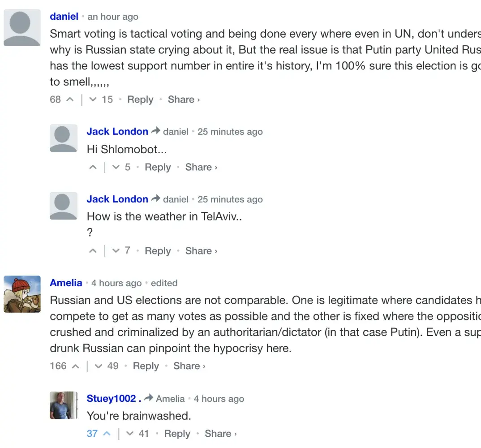Upvote the "weather in TelAviv" reply
The image size is (481, 448).
(93, 251)
